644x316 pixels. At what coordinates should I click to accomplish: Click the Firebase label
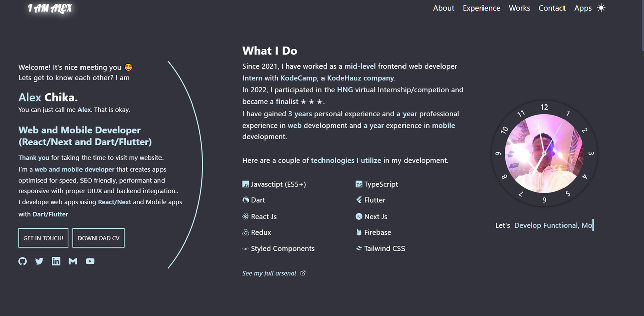point(378,233)
